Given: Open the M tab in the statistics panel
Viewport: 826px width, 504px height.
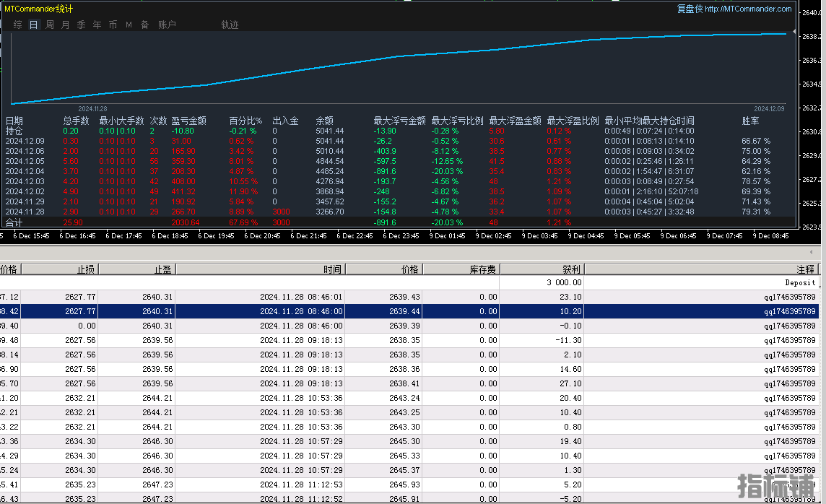Looking at the screenshot, I should 129,25.
